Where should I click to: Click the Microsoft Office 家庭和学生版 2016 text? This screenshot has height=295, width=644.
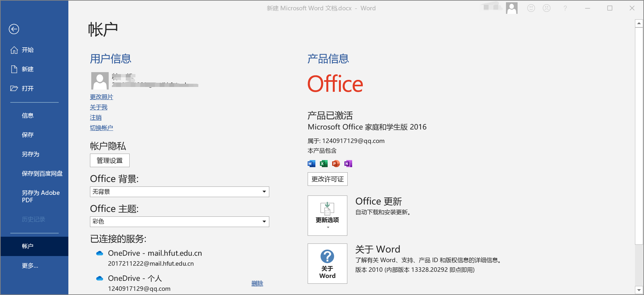[367, 127]
